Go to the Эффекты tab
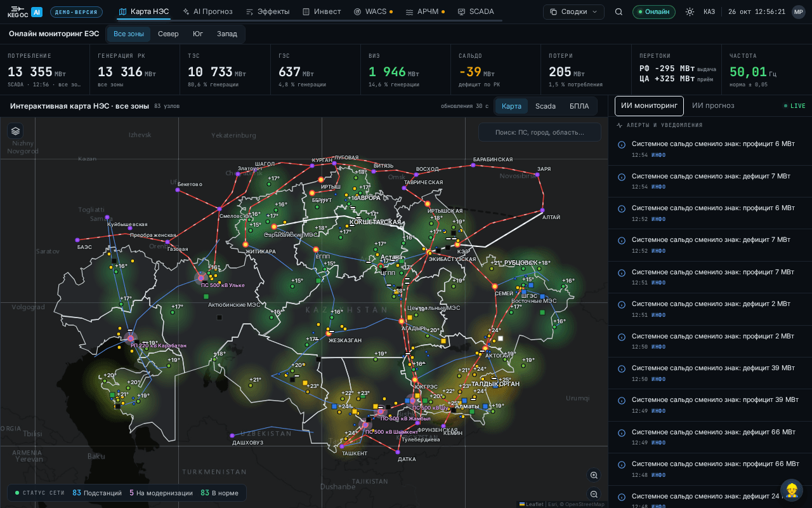812x508 pixels. tap(268, 11)
